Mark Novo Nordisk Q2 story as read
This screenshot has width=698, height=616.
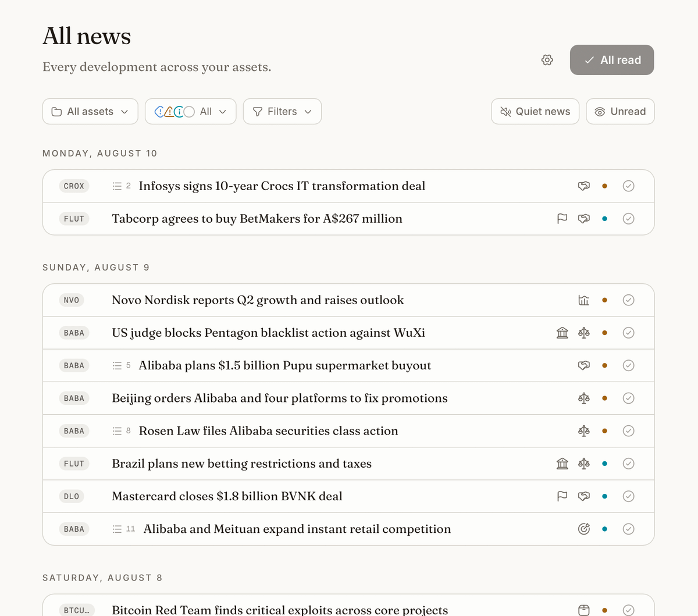click(628, 300)
